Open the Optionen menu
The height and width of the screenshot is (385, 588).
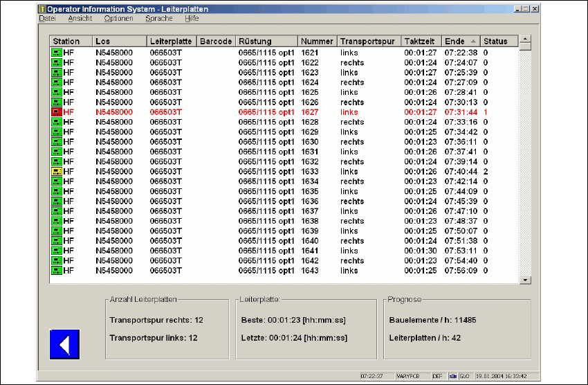pyautogui.click(x=118, y=19)
